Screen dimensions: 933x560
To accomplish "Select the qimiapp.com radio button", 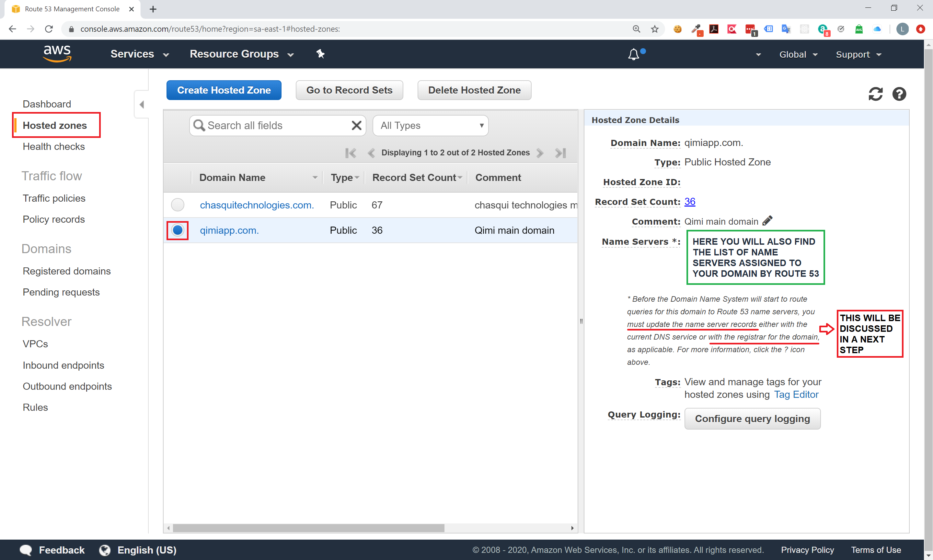I will click(178, 230).
